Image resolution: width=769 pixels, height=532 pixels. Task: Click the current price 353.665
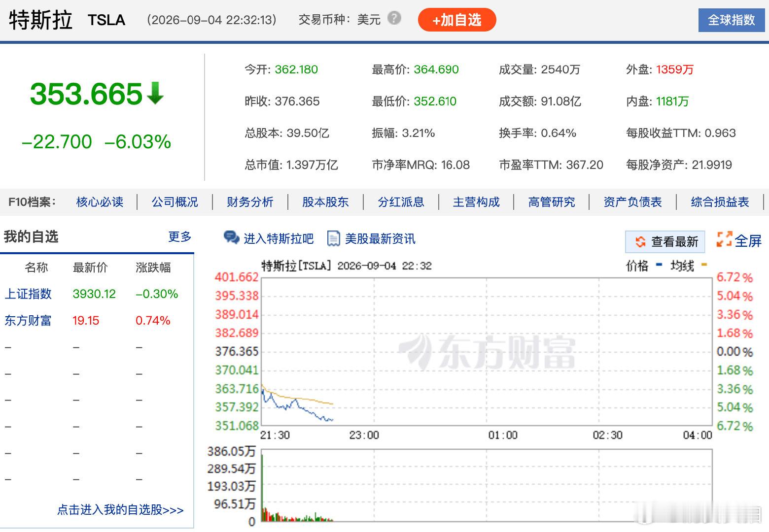point(86,94)
